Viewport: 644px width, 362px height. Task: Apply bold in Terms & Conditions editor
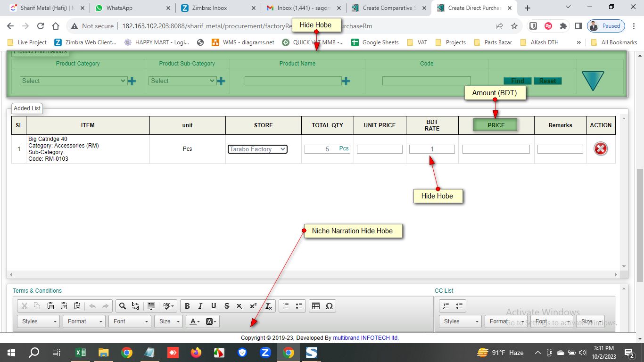pos(187,306)
